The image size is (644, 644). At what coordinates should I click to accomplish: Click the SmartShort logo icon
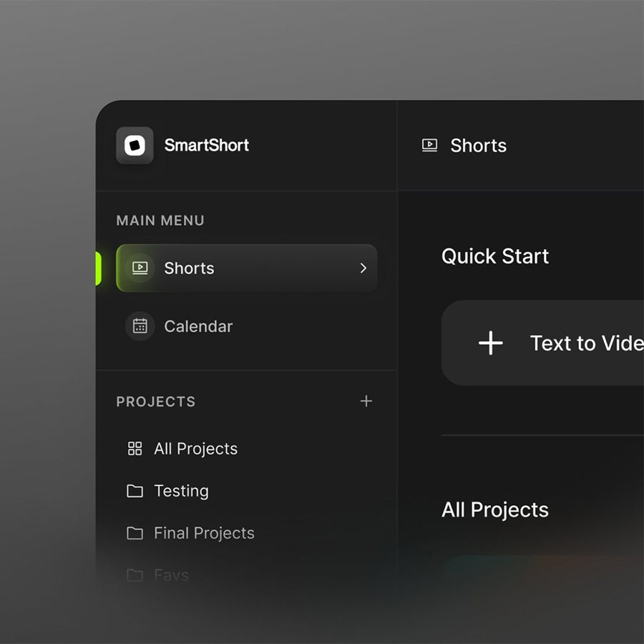pyautogui.click(x=135, y=145)
